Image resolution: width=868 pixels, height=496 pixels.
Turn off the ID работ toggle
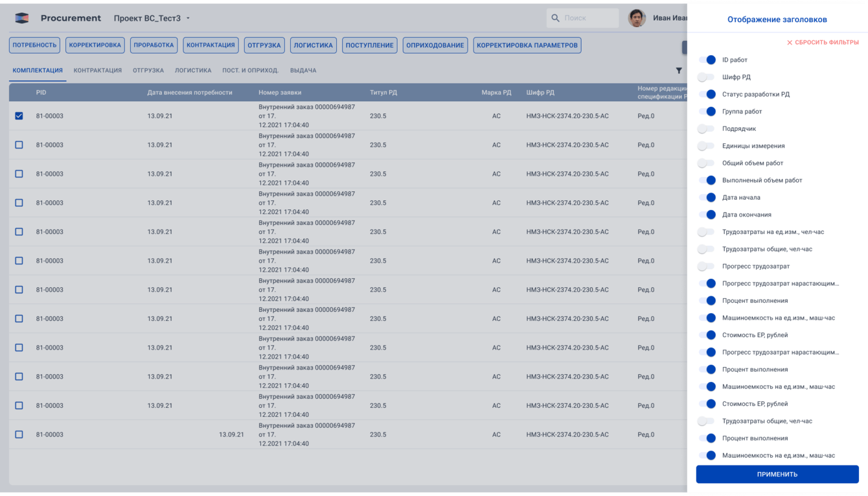point(707,60)
